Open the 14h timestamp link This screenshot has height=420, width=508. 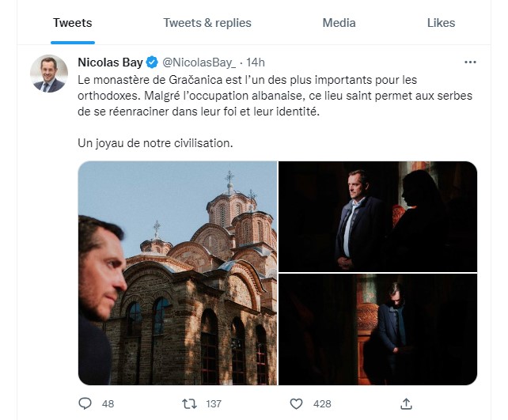256,62
